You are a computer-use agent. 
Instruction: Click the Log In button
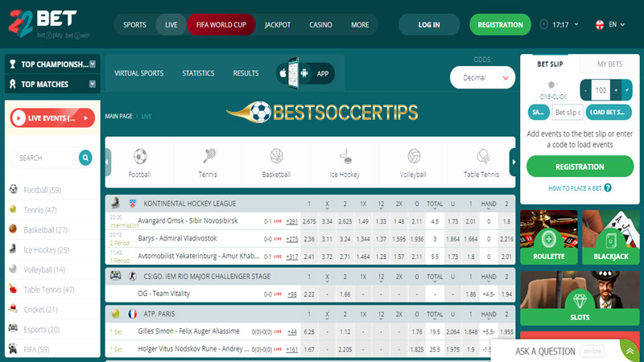tap(429, 25)
